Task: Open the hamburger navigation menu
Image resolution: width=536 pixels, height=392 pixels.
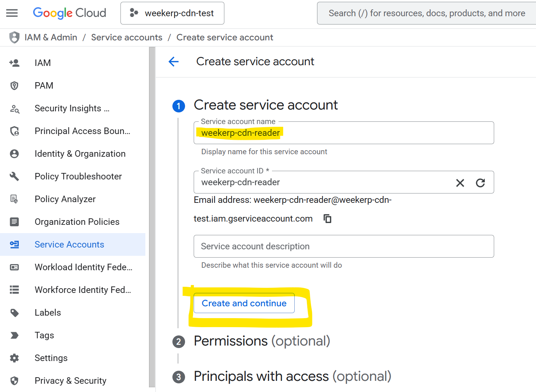Action: (12, 13)
